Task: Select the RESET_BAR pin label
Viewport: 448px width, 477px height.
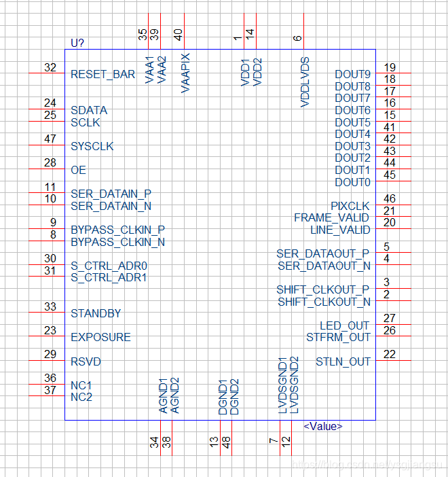Action: [102, 74]
